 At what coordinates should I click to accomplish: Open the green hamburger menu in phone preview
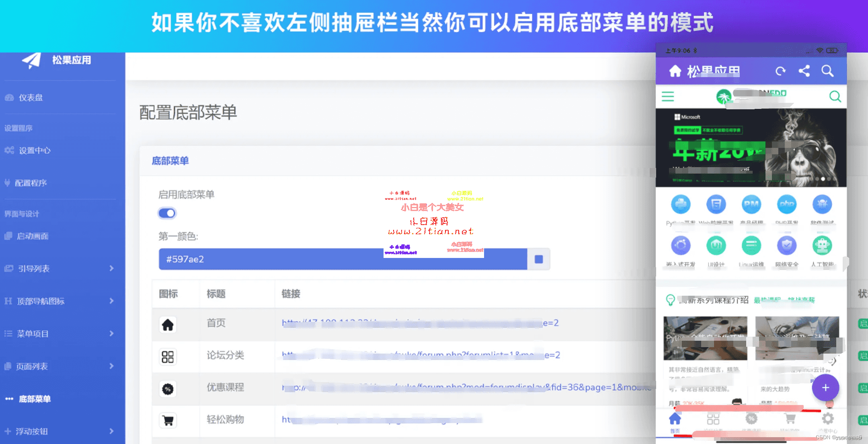(668, 96)
